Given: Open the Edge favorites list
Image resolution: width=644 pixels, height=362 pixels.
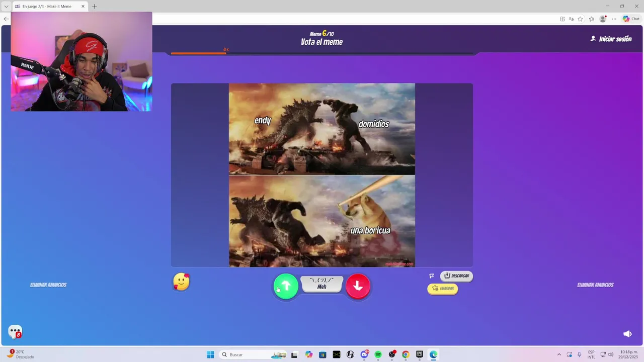Looking at the screenshot, I should tap(591, 19).
